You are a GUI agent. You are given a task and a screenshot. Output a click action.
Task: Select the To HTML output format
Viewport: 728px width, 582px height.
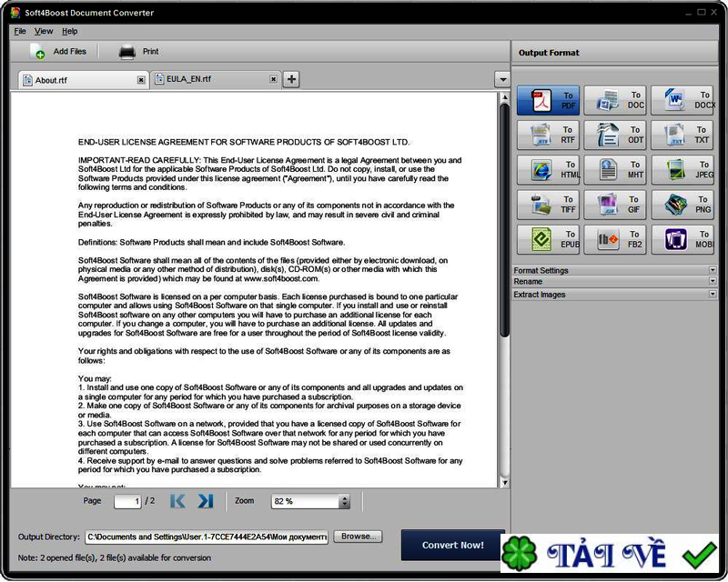pos(548,170)
